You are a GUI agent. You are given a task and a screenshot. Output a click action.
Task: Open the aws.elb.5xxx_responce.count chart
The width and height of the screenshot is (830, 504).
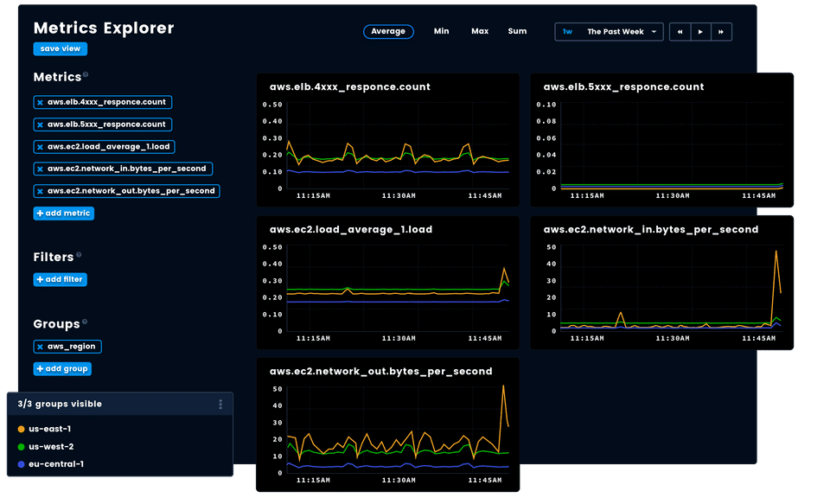tap(661, 140)
